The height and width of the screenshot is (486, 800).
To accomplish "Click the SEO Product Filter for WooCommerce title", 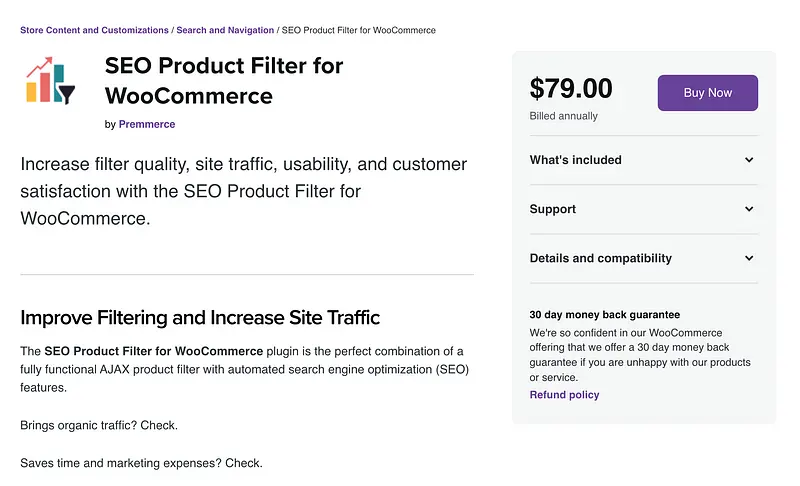I will 223,81.
